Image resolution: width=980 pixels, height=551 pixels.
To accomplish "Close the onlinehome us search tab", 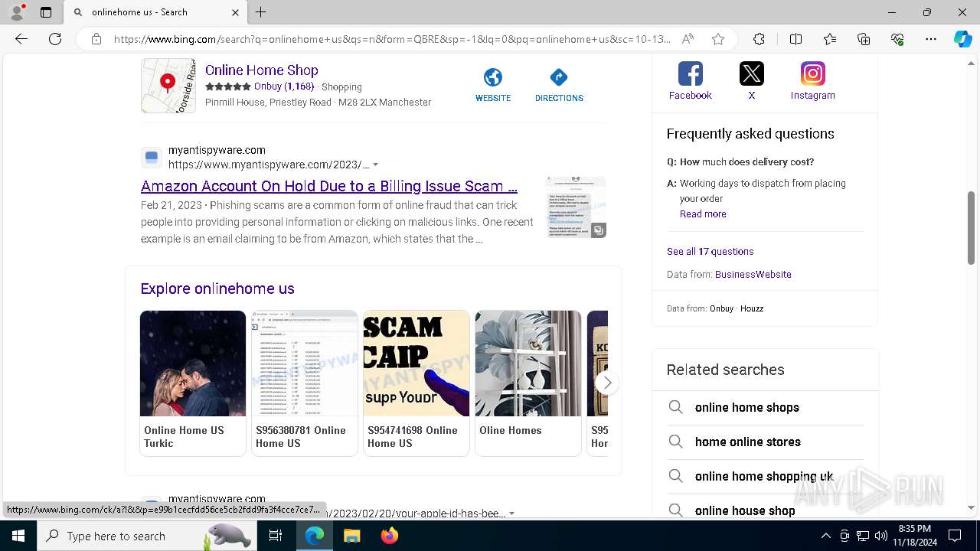I will click(235, 12).
